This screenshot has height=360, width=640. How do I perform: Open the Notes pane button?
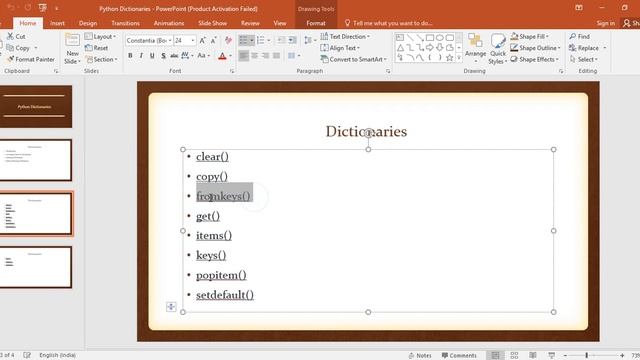click(x=420, y=356)
